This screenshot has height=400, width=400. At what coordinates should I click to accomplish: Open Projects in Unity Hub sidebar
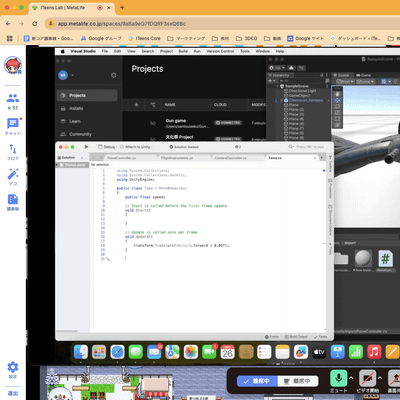(87, 95)
